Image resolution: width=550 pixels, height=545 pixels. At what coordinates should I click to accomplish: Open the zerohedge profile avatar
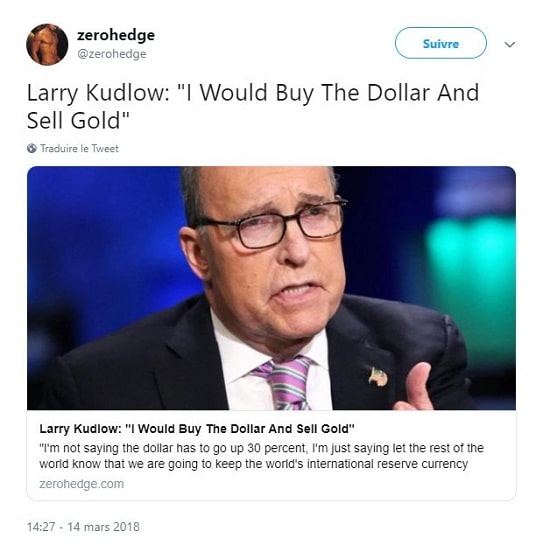[x=47, y=44]
